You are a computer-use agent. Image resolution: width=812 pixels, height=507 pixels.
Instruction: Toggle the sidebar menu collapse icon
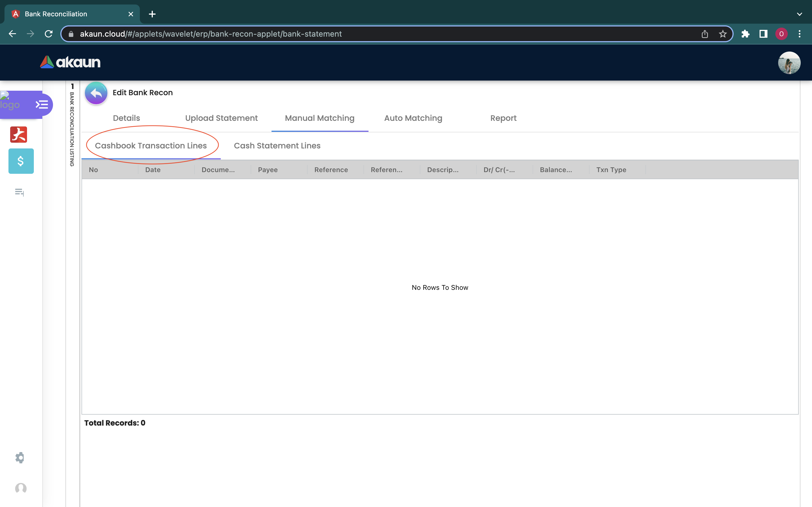click(42, 104)
